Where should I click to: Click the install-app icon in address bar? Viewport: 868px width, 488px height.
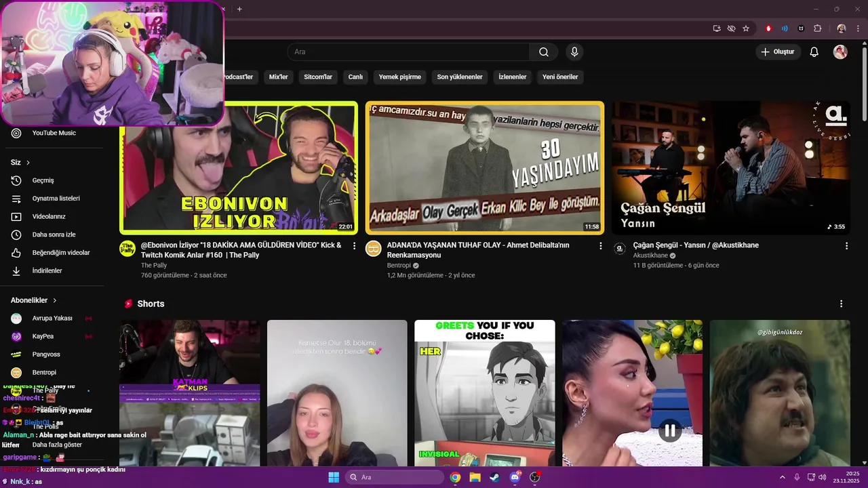pos(717,28)
